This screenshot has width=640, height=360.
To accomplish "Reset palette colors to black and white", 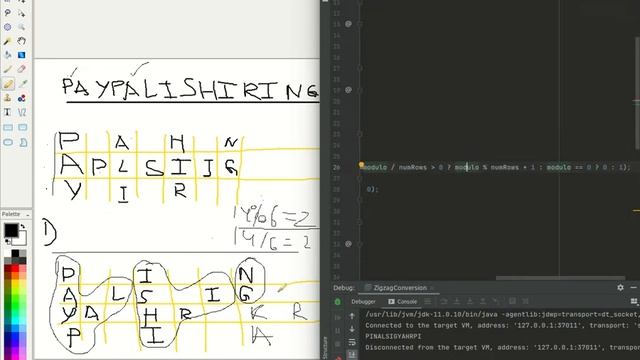I will click(8, 242).
